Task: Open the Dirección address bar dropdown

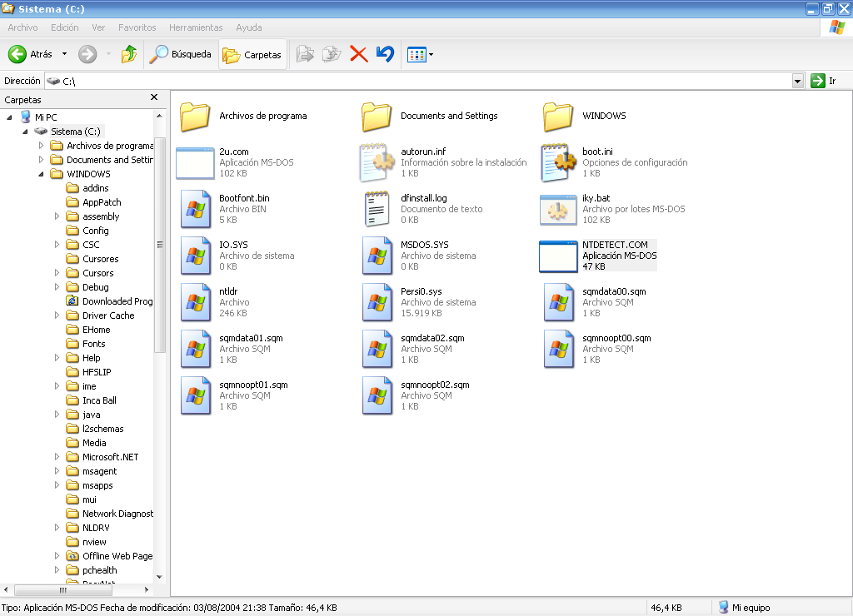Action: click(798, 81)
